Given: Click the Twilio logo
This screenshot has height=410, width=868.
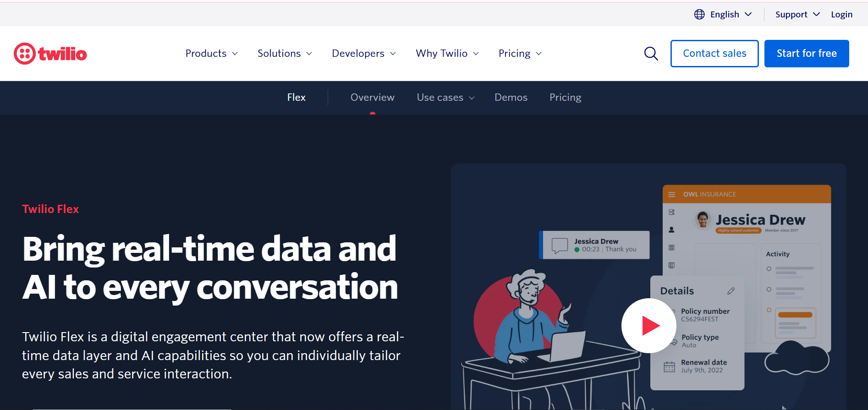Looking at the screenshot, I should 50,54.
